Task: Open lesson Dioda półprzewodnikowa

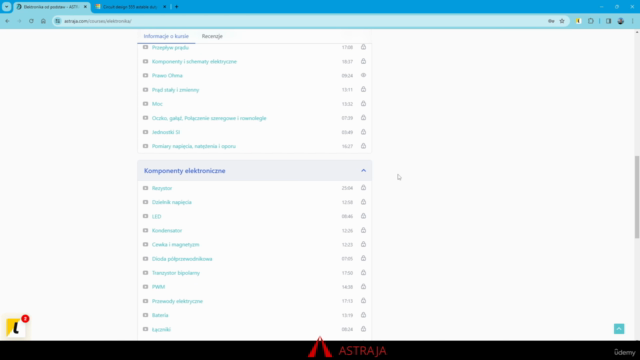Action: (x=182, y=259)
